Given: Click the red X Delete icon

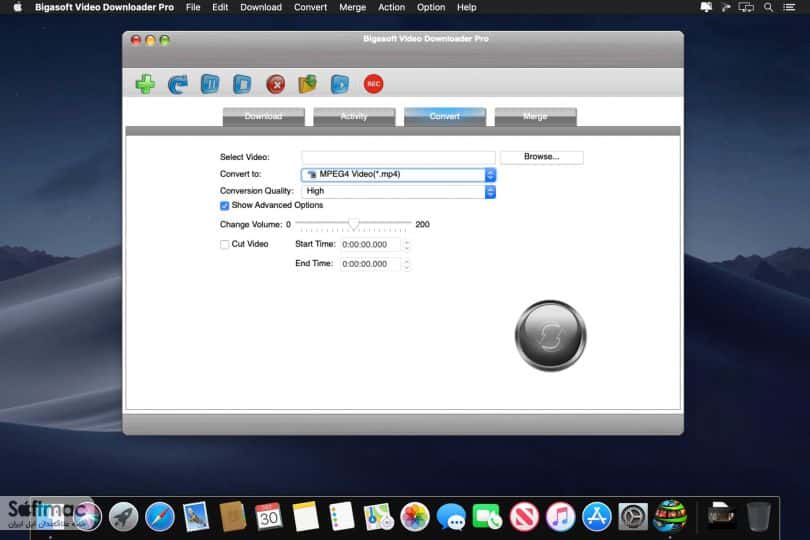Looking at the screenshot, I should [x=275, y=84].
